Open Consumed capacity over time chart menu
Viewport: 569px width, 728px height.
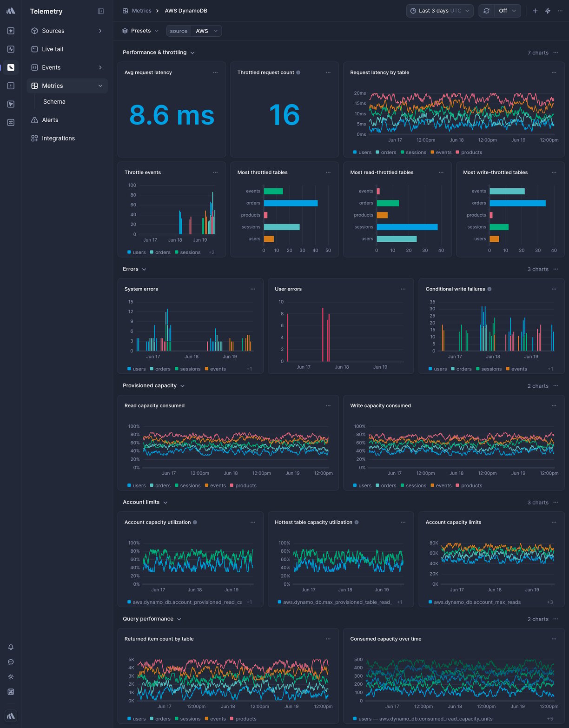554,639
